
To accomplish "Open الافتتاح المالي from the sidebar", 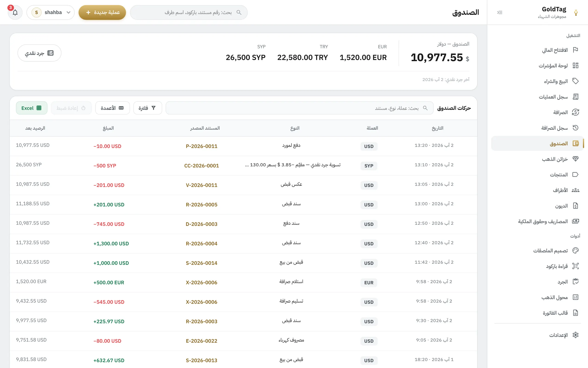I will click(537, 50).
